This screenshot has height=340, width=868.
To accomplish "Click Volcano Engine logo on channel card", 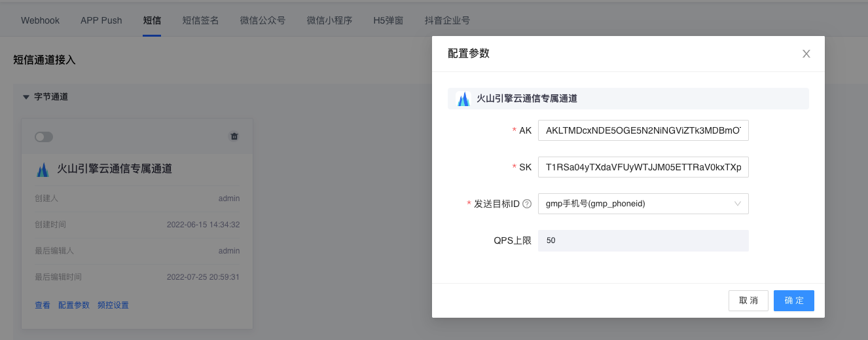I will pos(43,170).
